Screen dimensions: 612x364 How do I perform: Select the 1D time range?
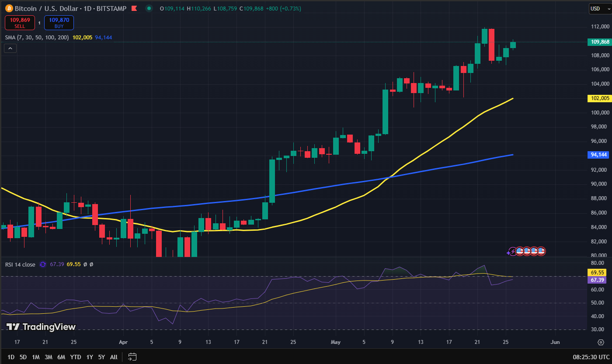11,357
